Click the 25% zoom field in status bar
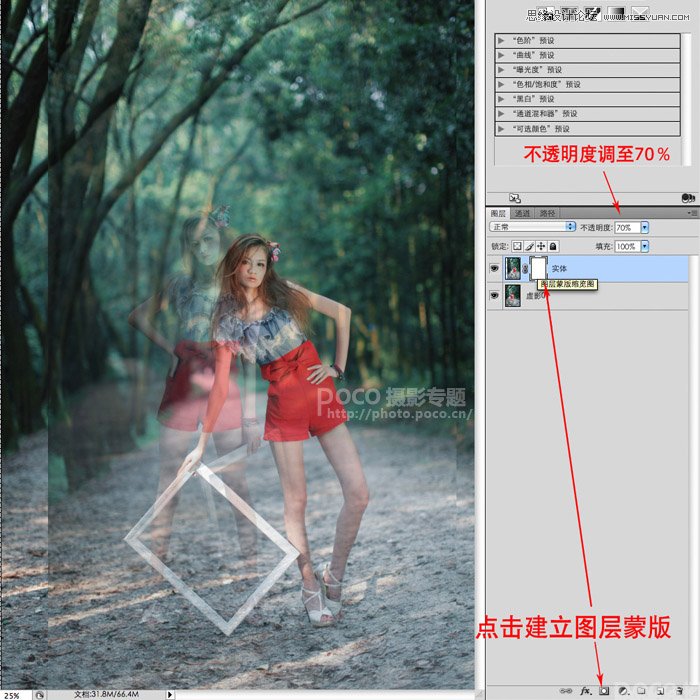 point(14,695)
